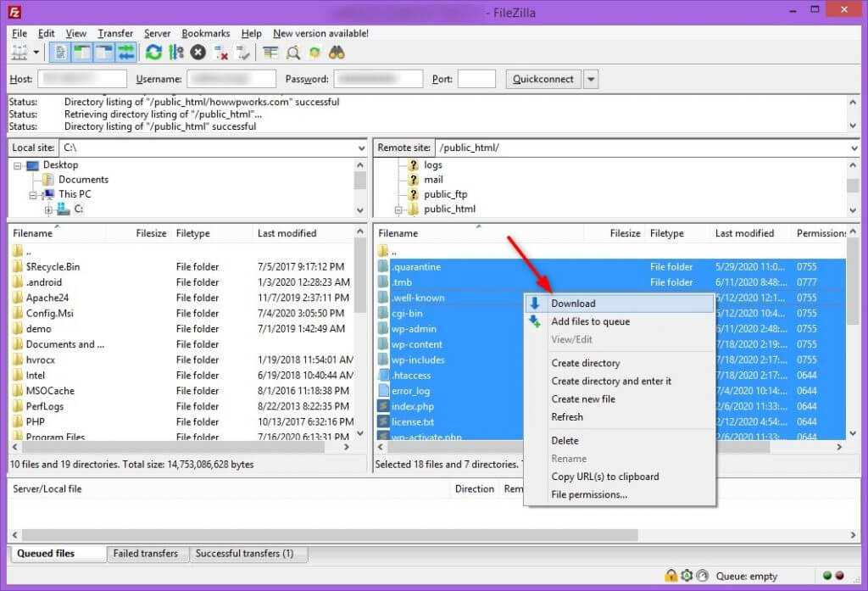Select Documents in the local tree
868x591 pixels.
tap(84, 180)
